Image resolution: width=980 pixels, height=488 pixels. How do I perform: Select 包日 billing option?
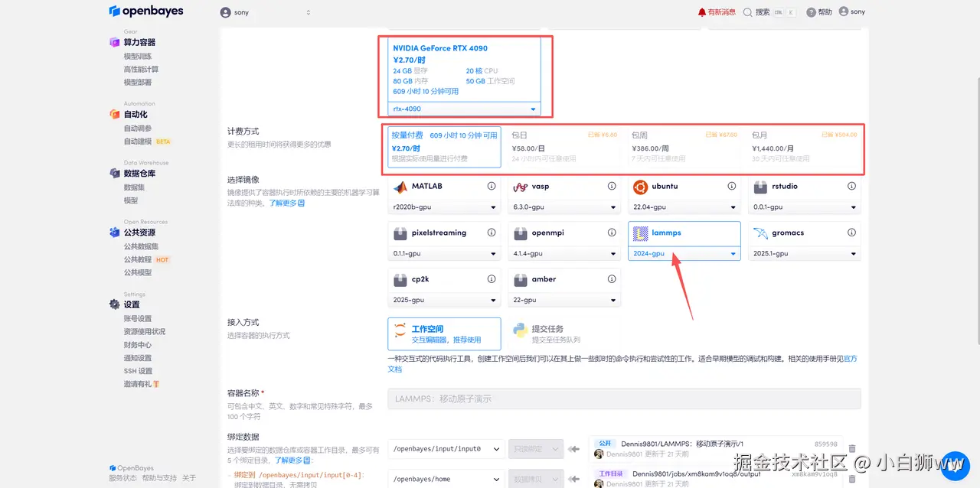(564, 147)
